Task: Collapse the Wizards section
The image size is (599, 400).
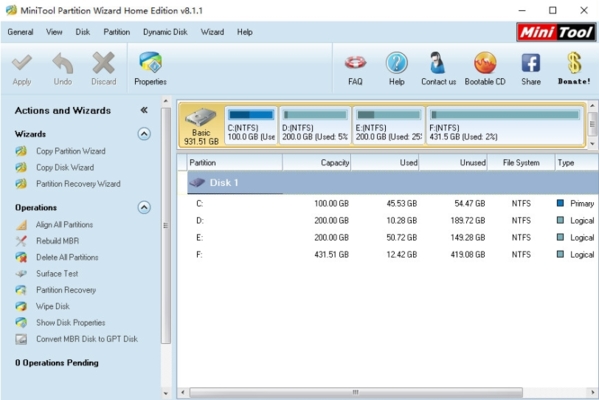Action: [144, 134]
